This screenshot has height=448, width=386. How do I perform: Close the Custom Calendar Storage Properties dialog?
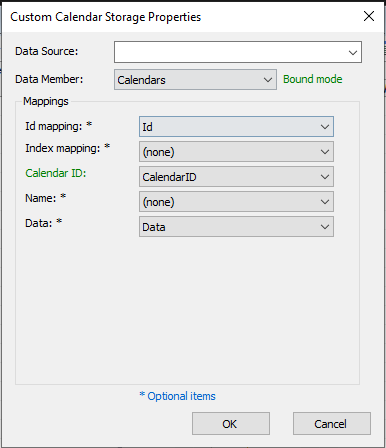pyautogui.click(x=369, y=16)
